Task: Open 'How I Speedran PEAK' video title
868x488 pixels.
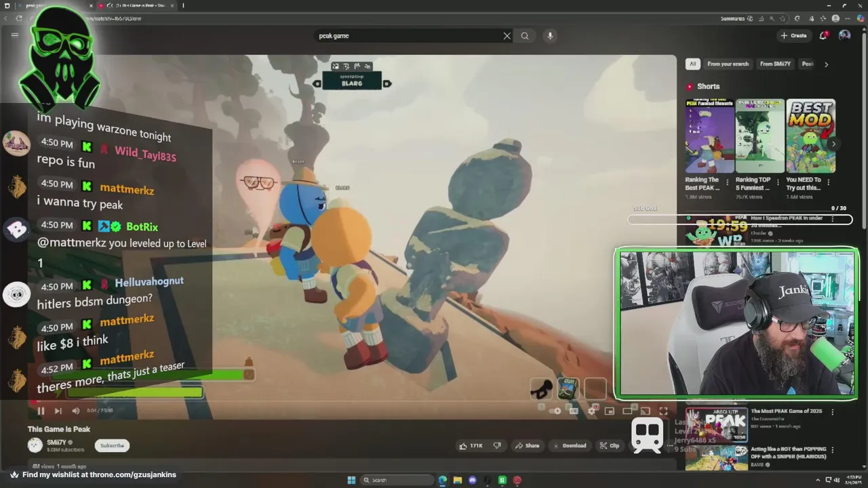Action: [787, 222]
